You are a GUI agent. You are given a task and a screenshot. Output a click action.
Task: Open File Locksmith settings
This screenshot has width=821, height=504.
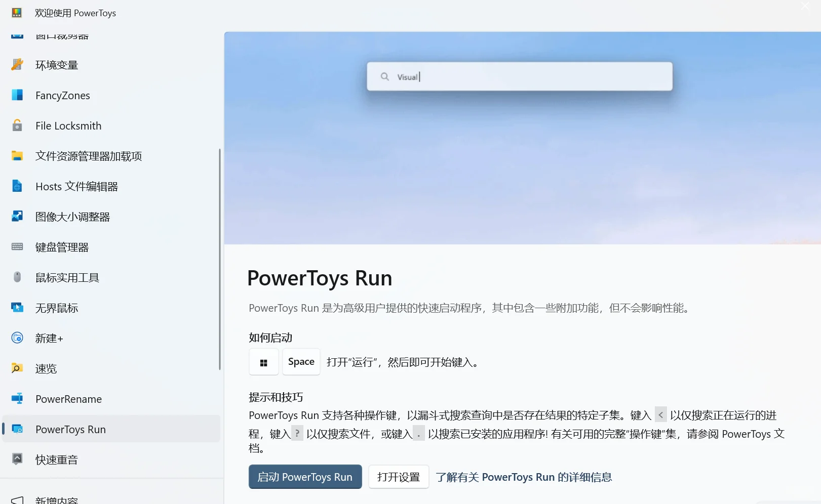[68, 125]
